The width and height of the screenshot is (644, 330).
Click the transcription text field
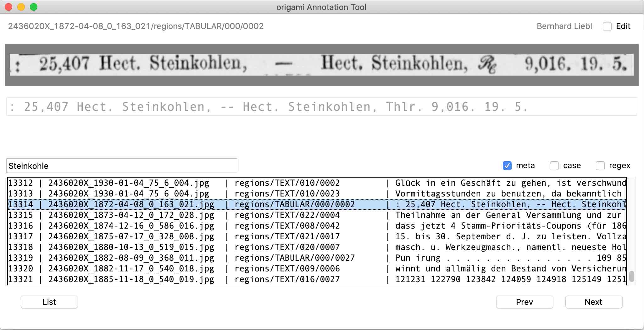321,107
